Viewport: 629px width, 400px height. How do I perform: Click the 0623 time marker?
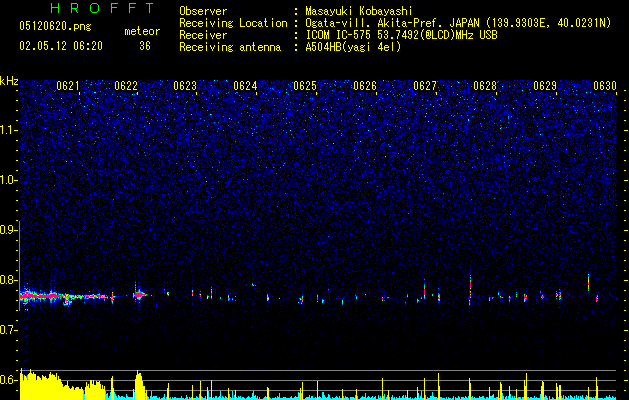click(185, 86)
